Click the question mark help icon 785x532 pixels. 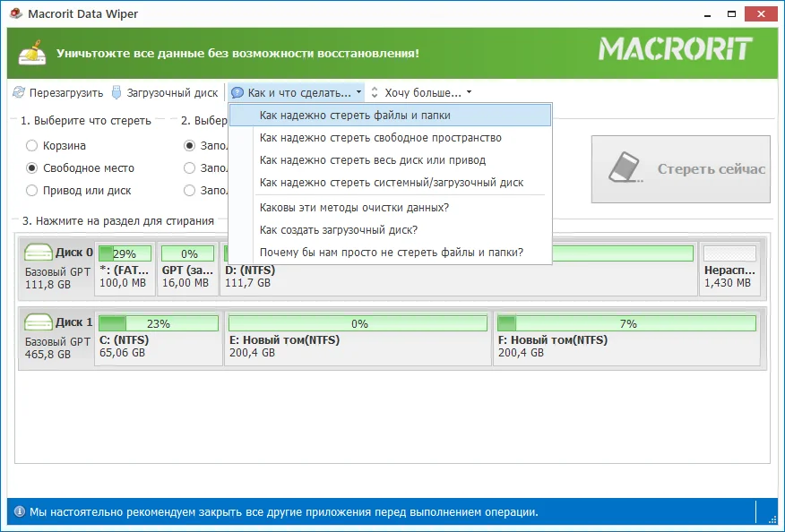point(237,92)
